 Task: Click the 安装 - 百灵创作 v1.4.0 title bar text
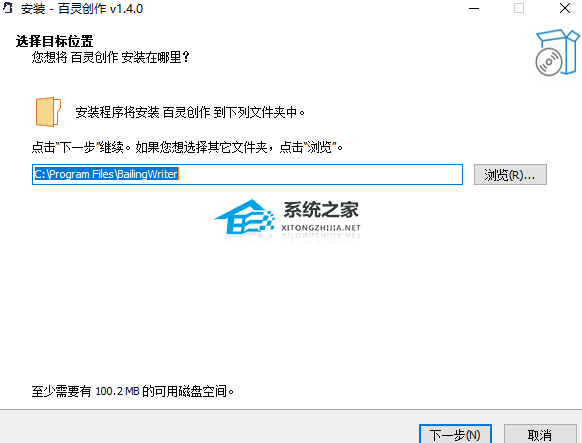82,9
